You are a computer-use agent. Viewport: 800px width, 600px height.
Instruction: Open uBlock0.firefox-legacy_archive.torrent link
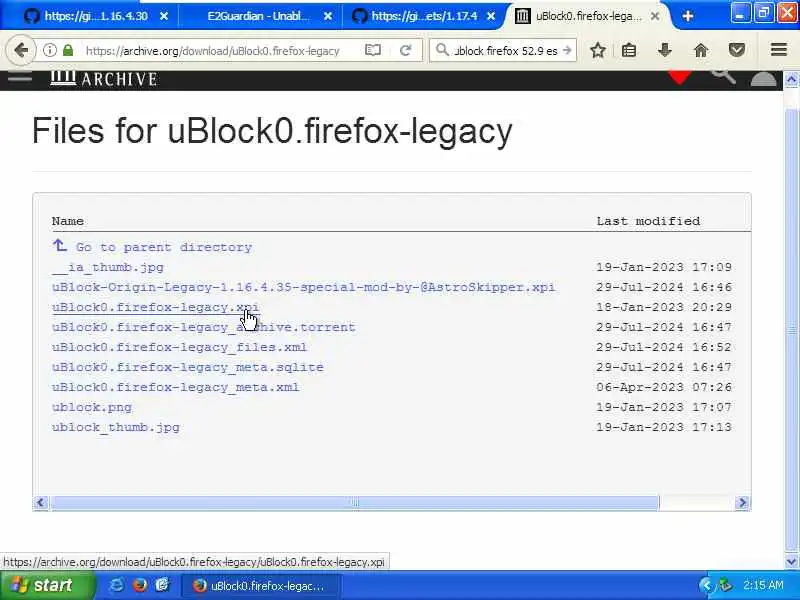click(204, 327)
